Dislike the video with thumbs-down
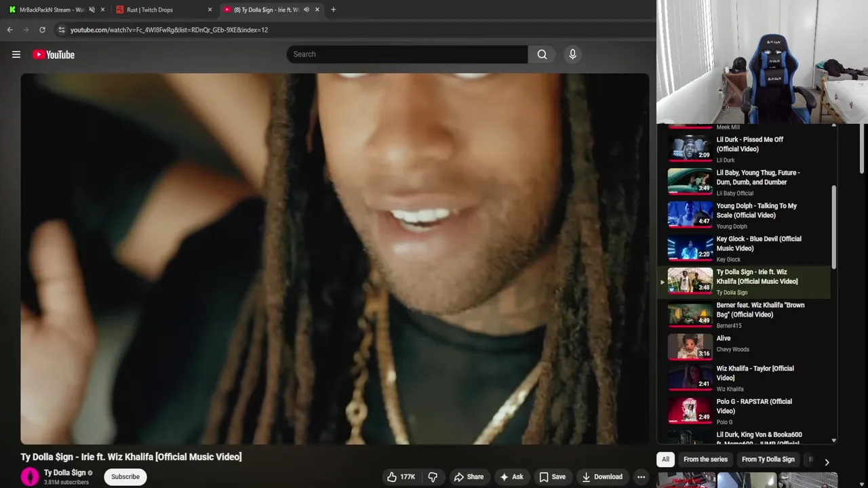Screen dimensions: 868x488 coord(433,476)
